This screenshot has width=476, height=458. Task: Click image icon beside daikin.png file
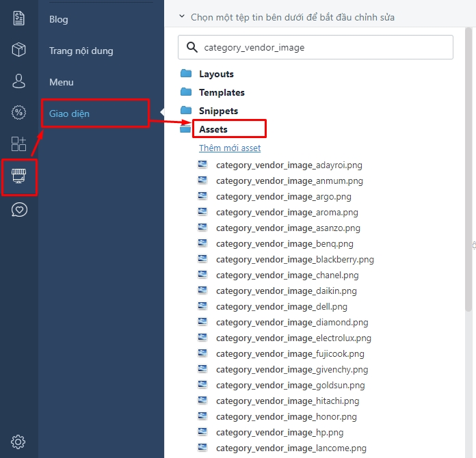202,290
